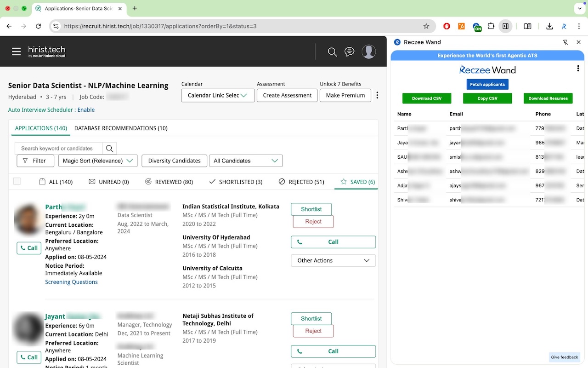
Task: Click the candidate search magnifier button
Action: tap(109, 149)
